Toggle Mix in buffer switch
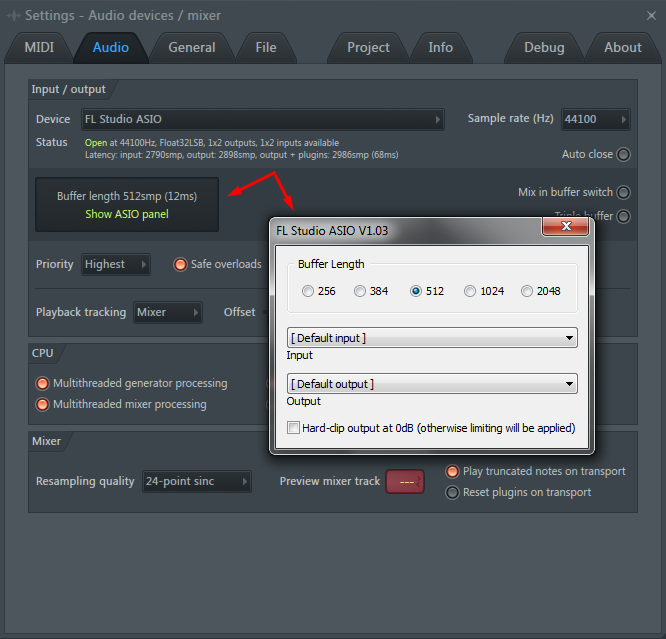 [x=623, y=192]
